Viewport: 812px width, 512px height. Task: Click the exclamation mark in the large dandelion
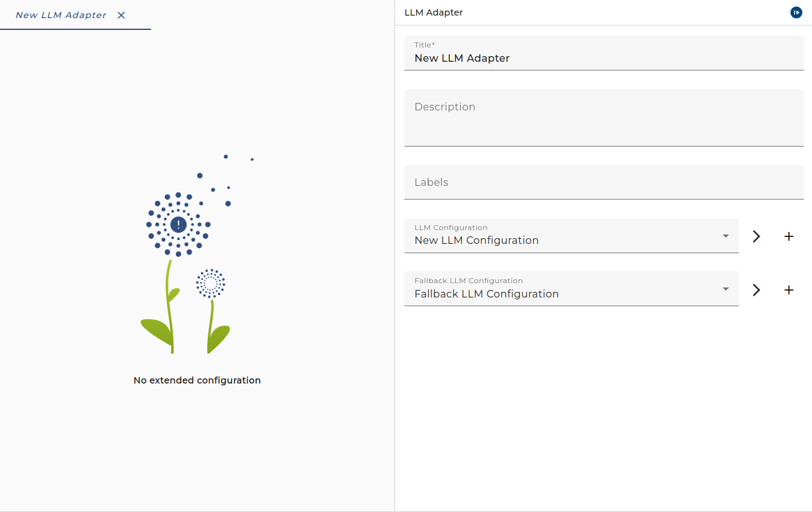(x=179, y=224)
